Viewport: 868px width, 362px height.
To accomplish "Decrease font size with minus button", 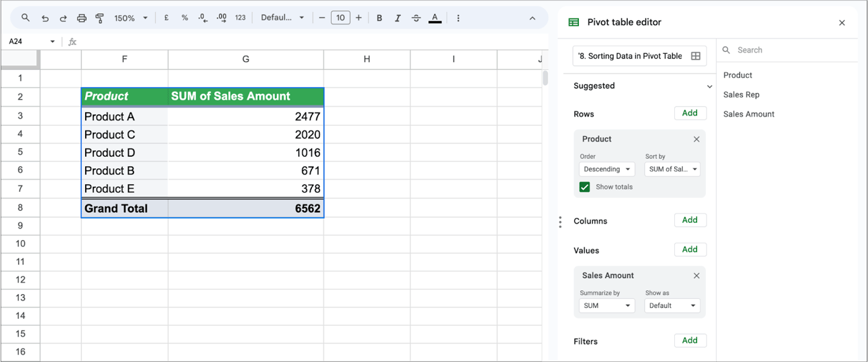I will point(322,18).
